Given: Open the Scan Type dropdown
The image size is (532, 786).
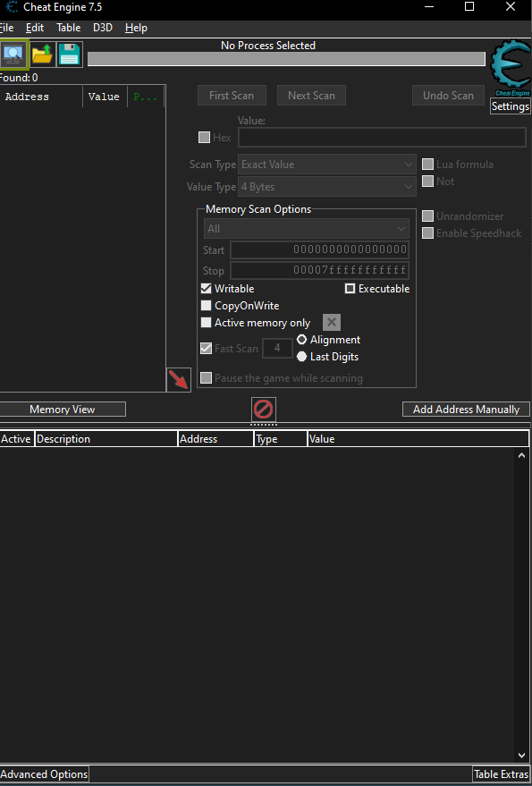Looking at the screenshot, I should pos(327,165).
